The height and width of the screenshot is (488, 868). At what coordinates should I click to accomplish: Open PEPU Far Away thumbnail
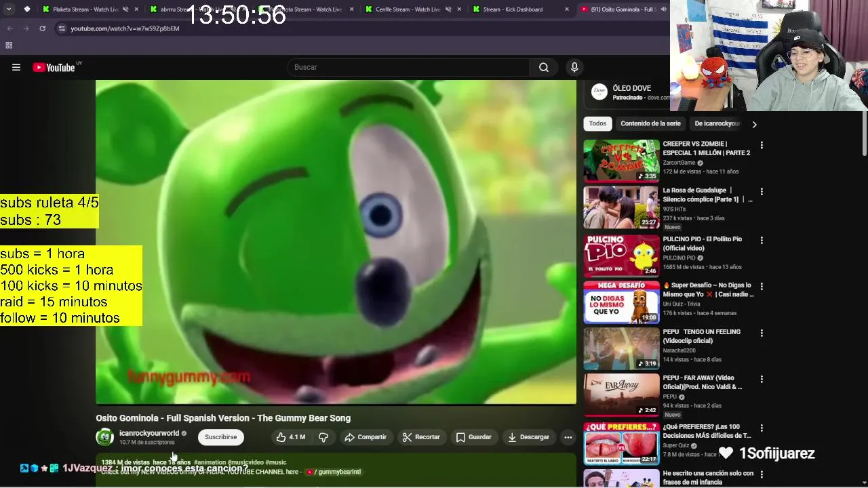coord(621,394)
